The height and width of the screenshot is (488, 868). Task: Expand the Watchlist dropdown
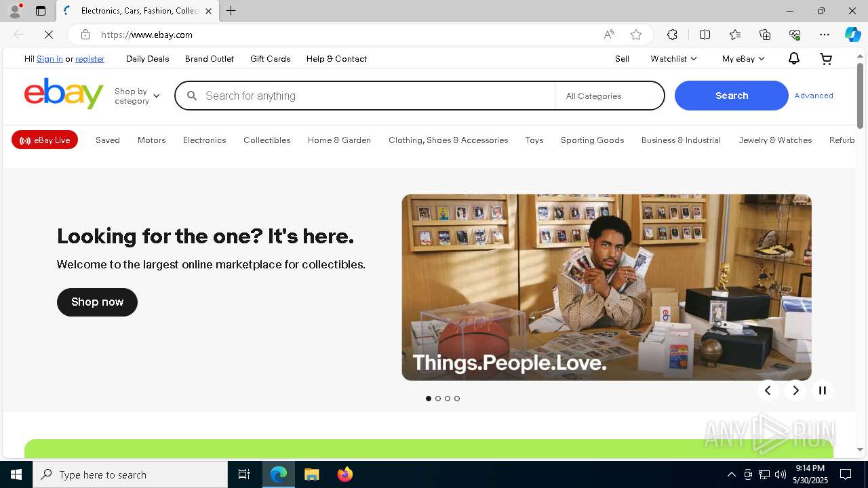pos(673,59)
